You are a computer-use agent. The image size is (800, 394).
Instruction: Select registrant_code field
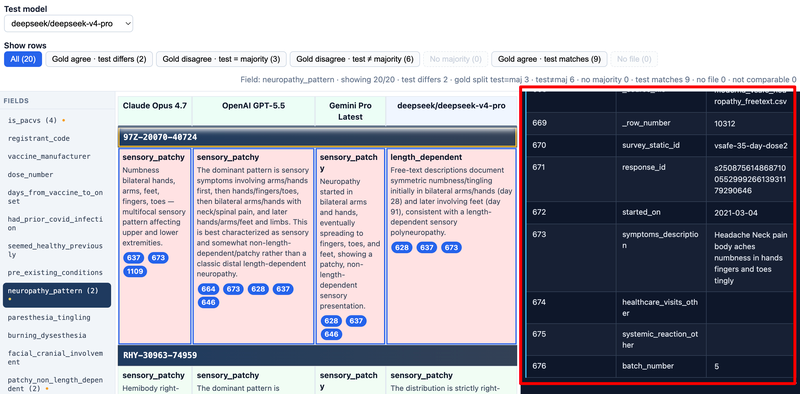pyautogui.click(x=57, y=138)
